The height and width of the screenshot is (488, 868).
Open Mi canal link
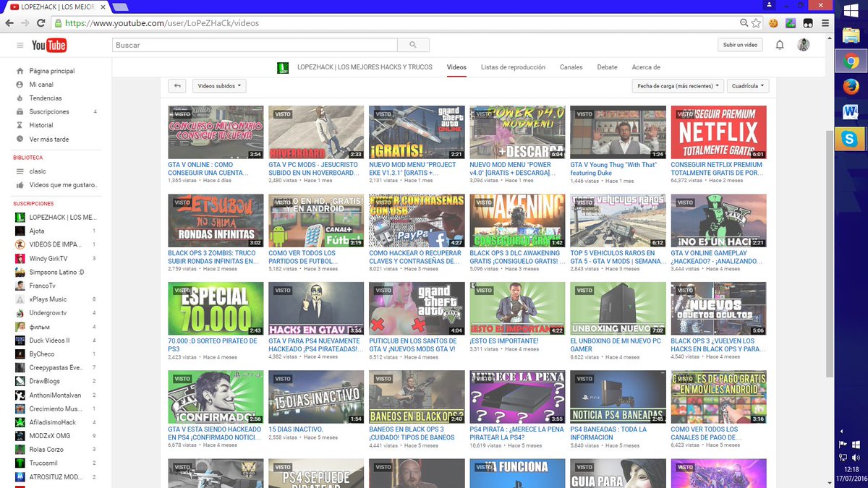(41, 85)
